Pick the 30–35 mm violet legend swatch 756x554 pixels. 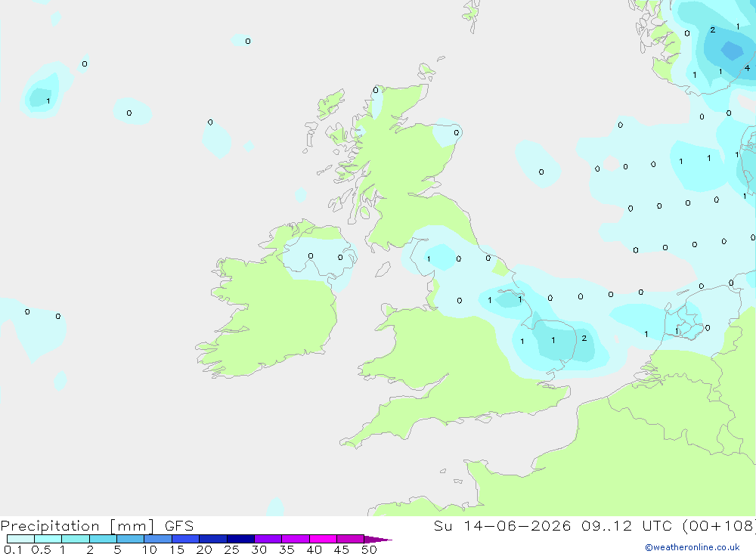tap(268, 539)
